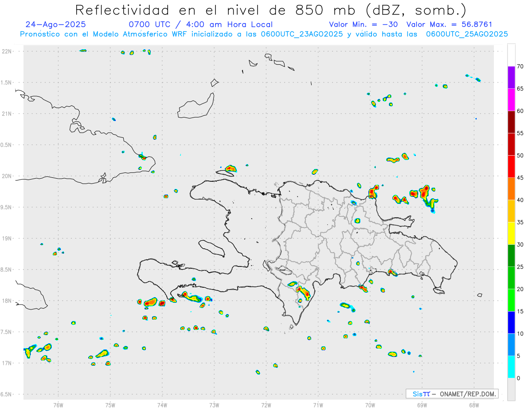Click the date '24-Ago-2025'

tap(56, 24)
